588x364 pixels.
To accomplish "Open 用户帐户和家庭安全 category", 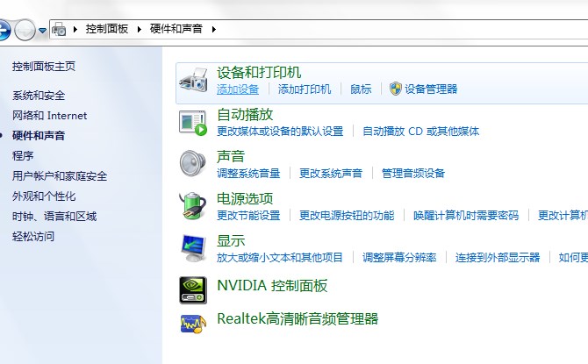I will 60,176.
